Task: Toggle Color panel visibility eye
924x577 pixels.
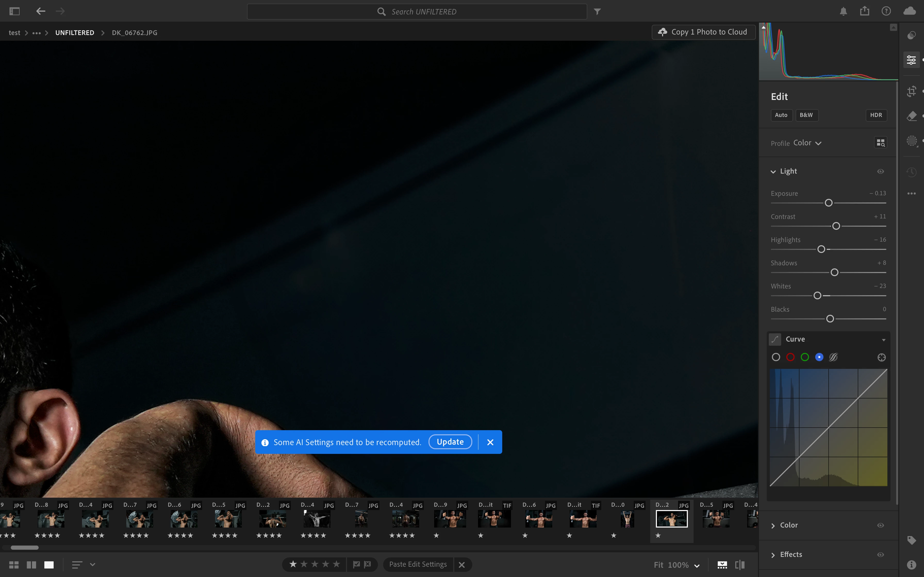Action: [x=880, y=525]
